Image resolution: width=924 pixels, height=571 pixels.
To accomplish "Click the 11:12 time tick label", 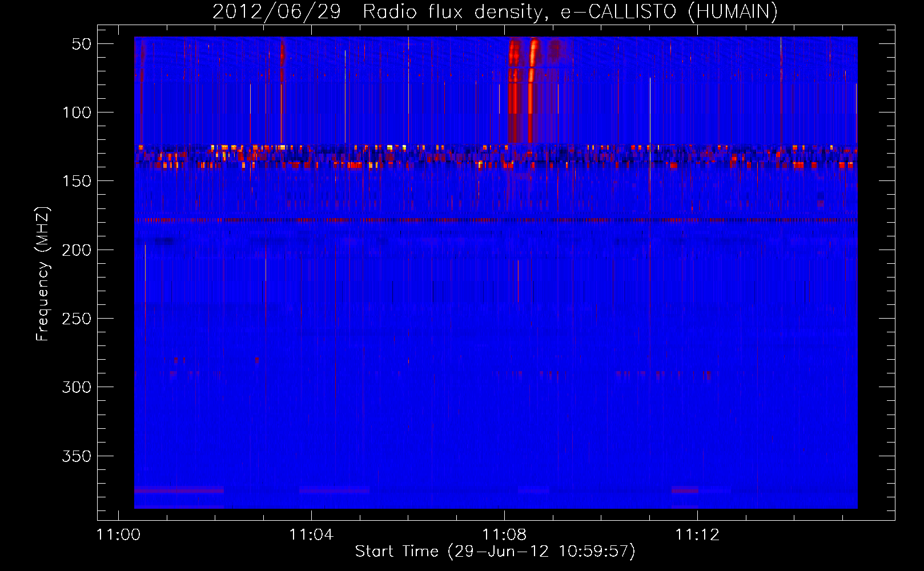I will point(697,535).
